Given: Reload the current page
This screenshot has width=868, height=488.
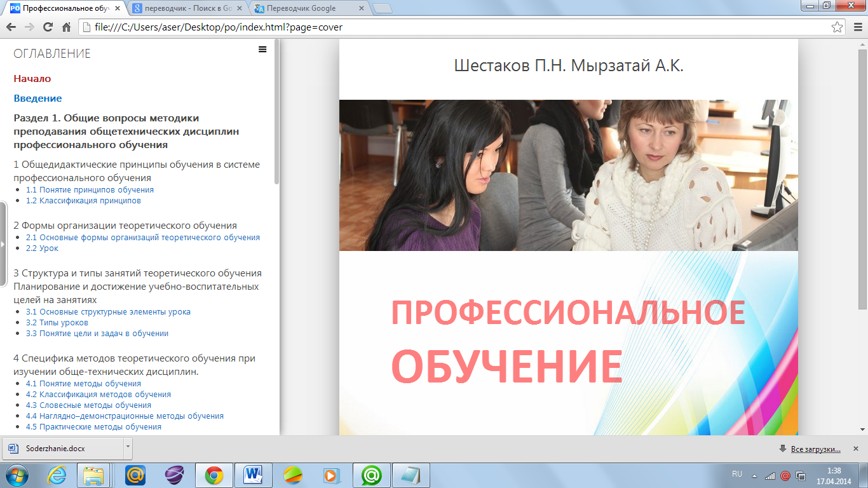Looking at the screenshot, I should point(48,27).
